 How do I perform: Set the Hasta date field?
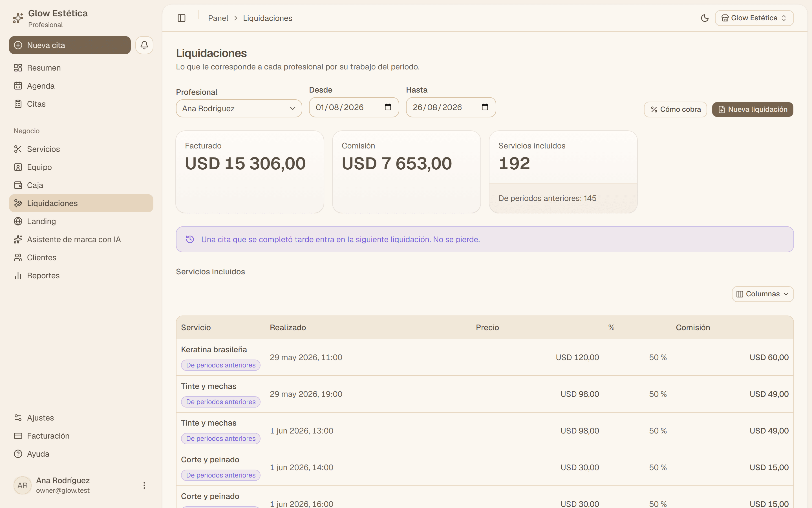tap(451, 107)
